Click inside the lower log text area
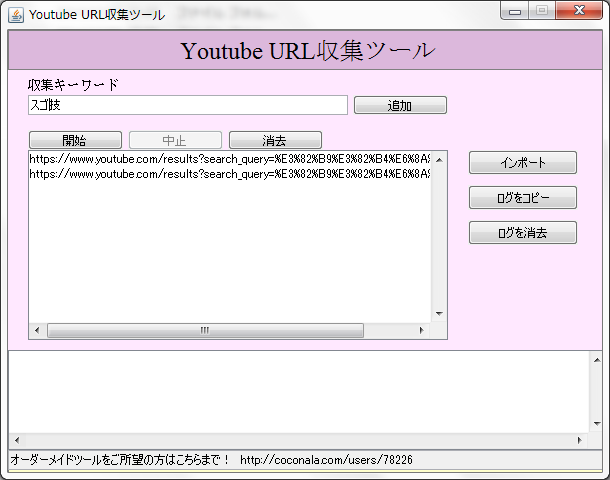 299,392
